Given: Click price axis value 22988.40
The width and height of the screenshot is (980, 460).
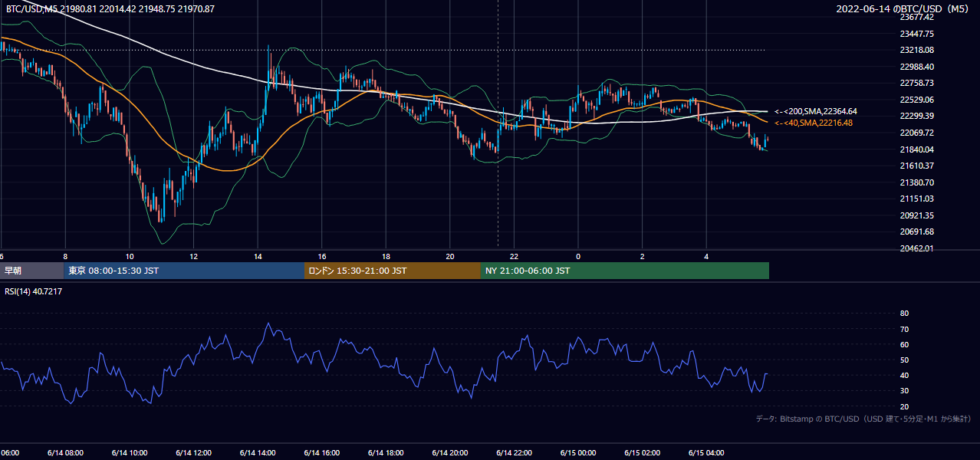Looking at the screenshot, I should tap(916, 67).
